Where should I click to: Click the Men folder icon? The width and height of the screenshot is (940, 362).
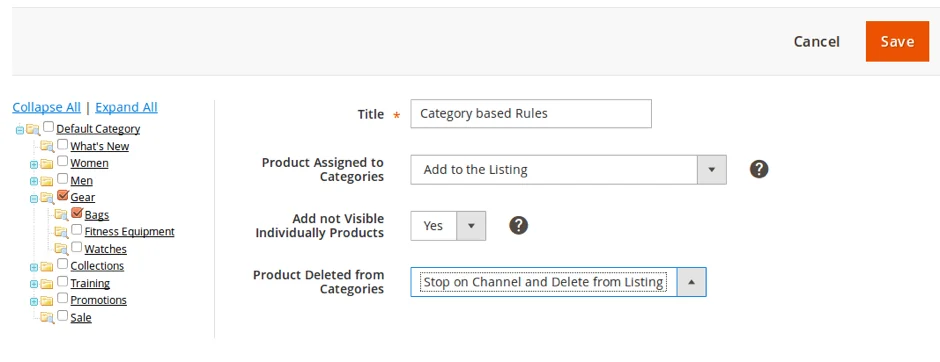47,180
